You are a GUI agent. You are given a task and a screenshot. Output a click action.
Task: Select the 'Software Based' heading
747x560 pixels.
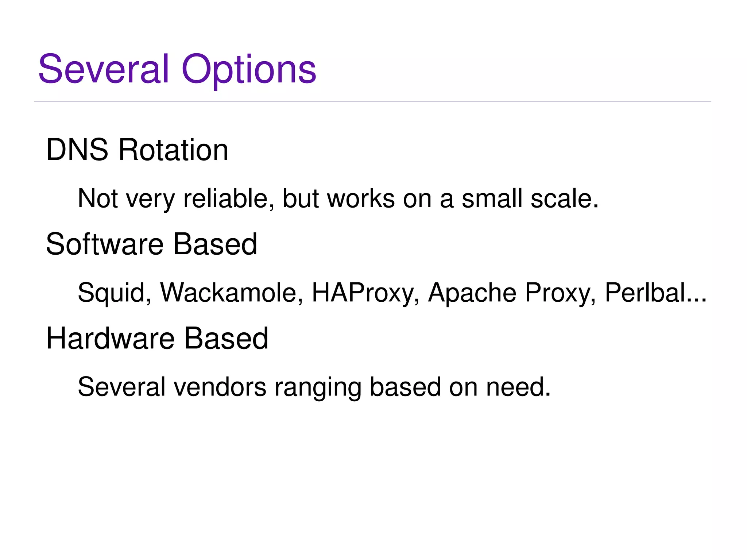click(x=152, y=244)
